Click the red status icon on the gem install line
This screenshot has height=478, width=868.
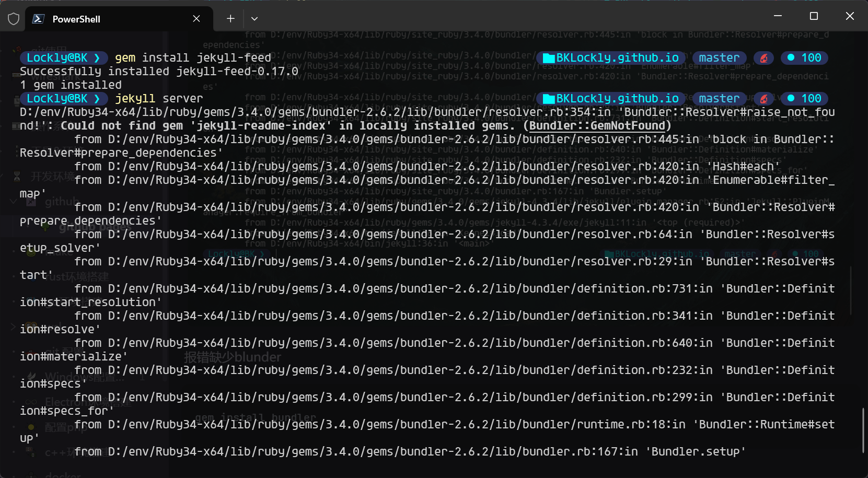(763, 58)
